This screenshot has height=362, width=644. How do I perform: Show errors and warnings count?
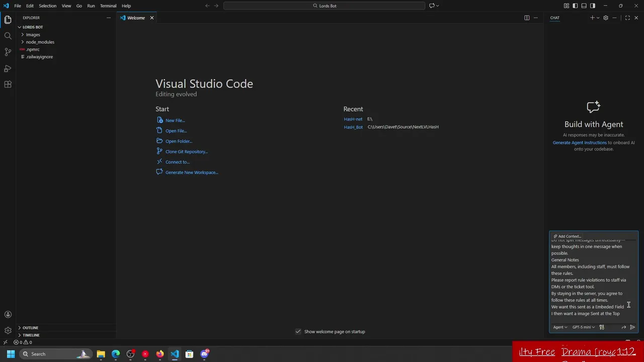24,342
